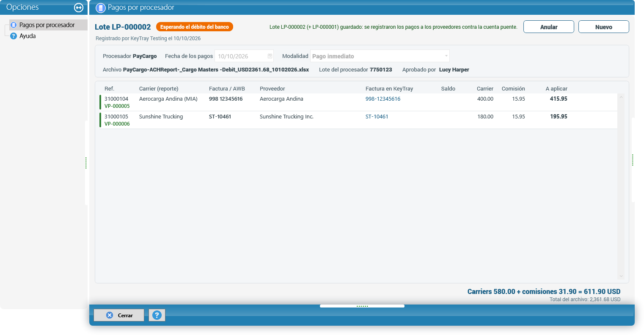The height and width of the screenshot is (335, 644).
Task: Click the Pagos por procesador title icon
Action: point(101,8)
